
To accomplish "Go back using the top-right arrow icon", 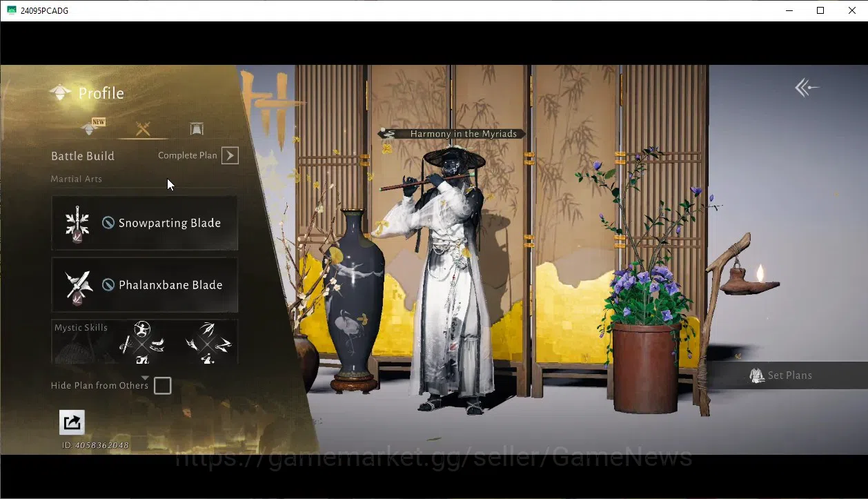I will [807, 88].
